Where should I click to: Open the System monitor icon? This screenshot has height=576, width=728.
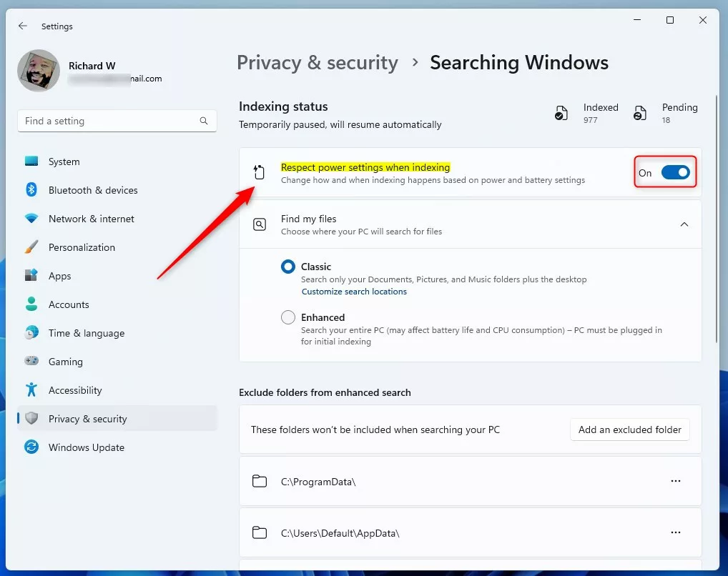tap(31, 161)
